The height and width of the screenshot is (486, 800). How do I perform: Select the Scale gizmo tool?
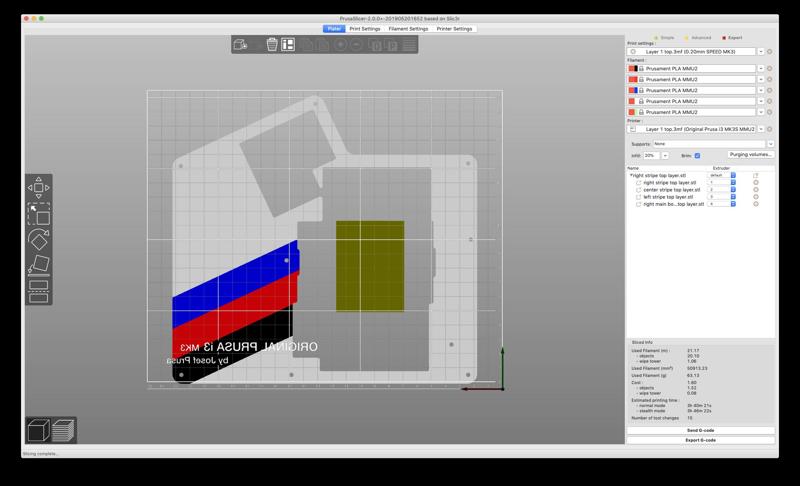point(39,214)
